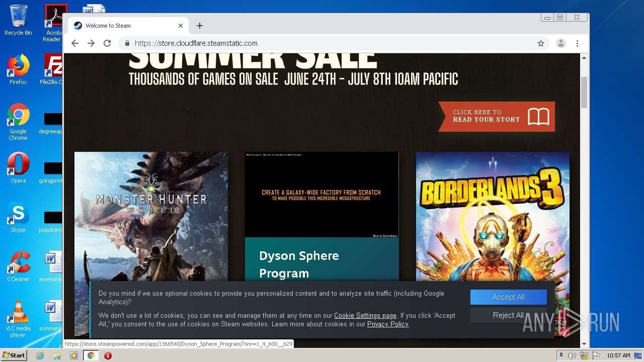
Task: Open Internet Explorer from the taskbar
Action: tap(40, 355)
